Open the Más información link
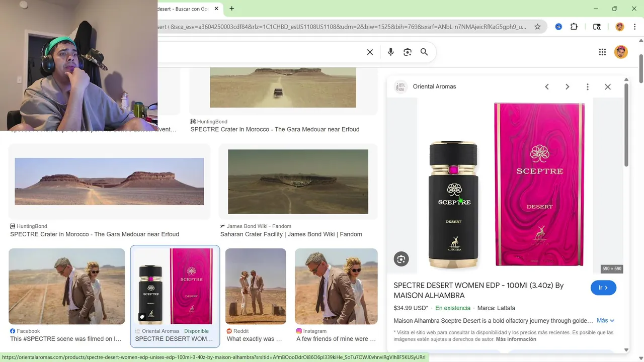 [x=516, y=339]
